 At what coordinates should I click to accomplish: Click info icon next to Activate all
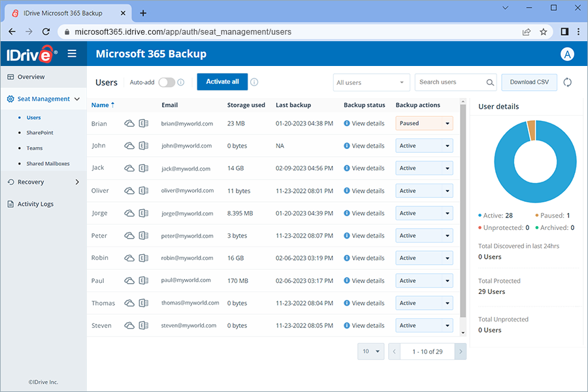[254, 82]
